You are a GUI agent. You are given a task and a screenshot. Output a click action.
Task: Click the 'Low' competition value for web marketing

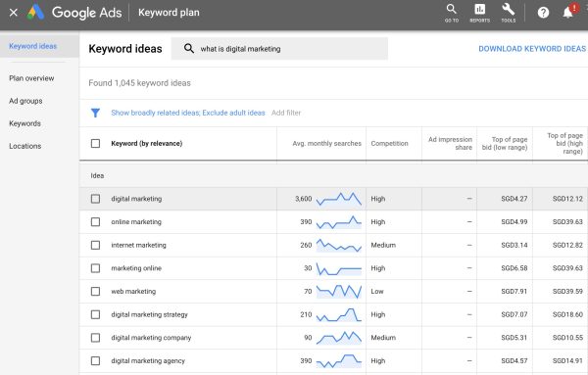pyautogui.click(x=377, y=292)
